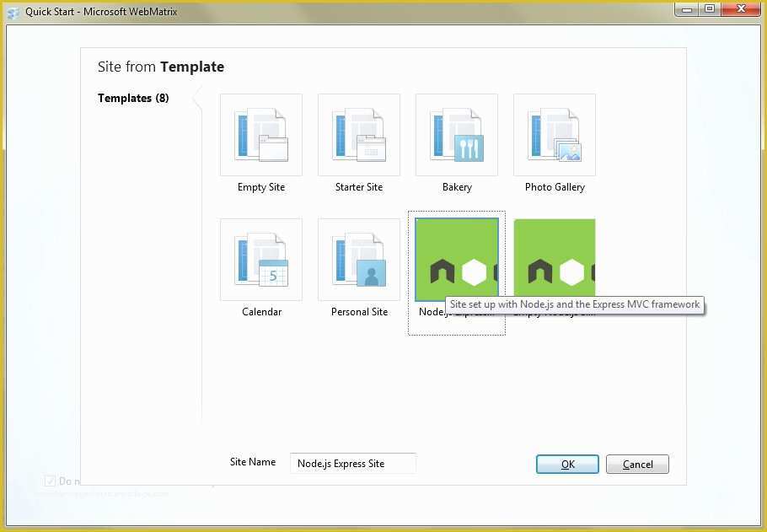Select the Photo Gallery template icon
The width and height of the screenshot is (767, 532).
pyautogui.click(x=555, y=135)
